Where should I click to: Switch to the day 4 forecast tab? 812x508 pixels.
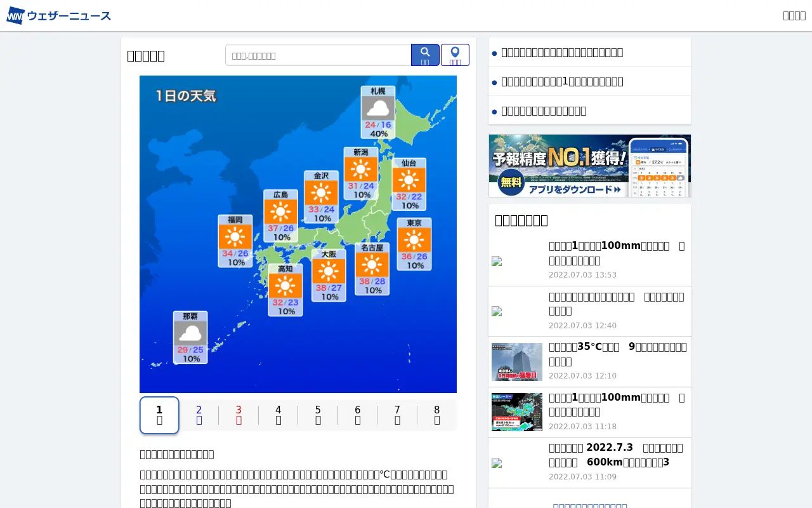click(278, 415)
